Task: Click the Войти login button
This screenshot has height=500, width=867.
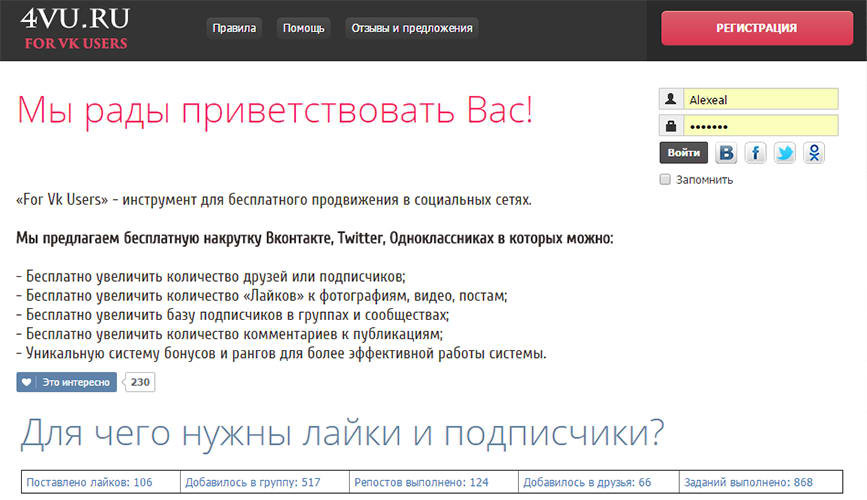Action: point(683,153)
